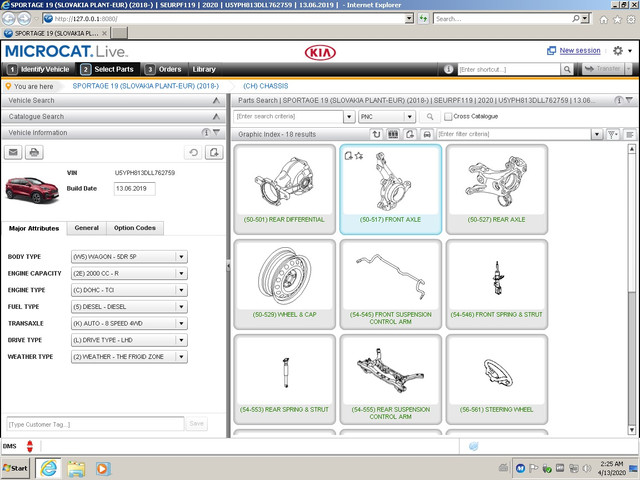The image size is (640, 480).
Task: Collapse the Parts Search panel
Action: 629,100
